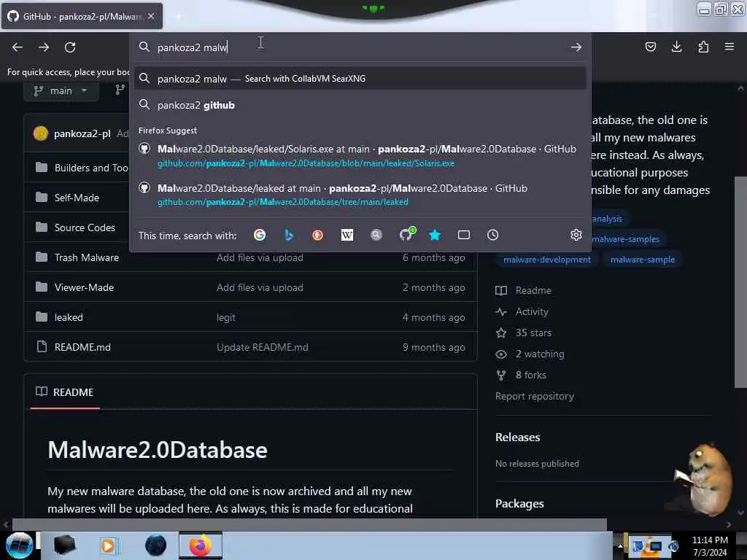The width and height of the screenshot is (747, 560).
Task: Reload the page with the refresh icon
Action: (x=70, y=47)
